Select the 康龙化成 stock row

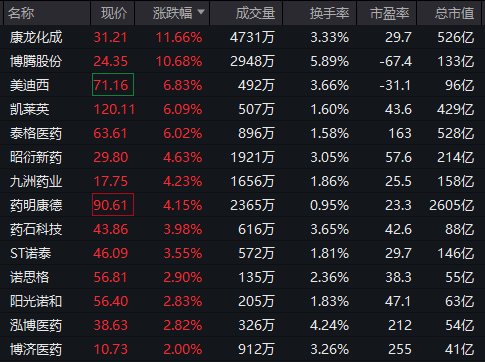(242, 37)
